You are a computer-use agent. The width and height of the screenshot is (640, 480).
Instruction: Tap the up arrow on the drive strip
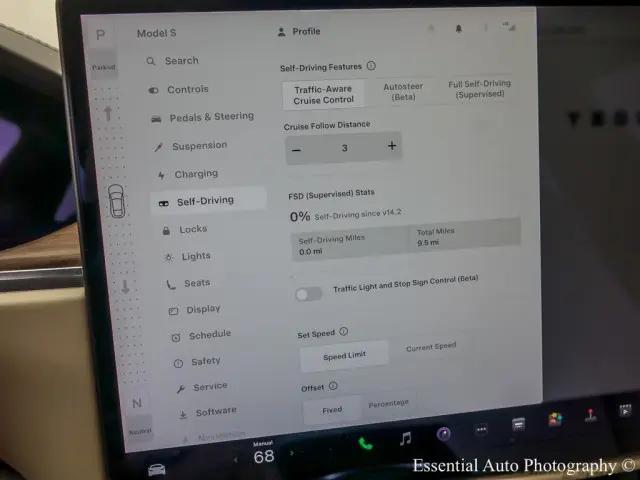108,113
